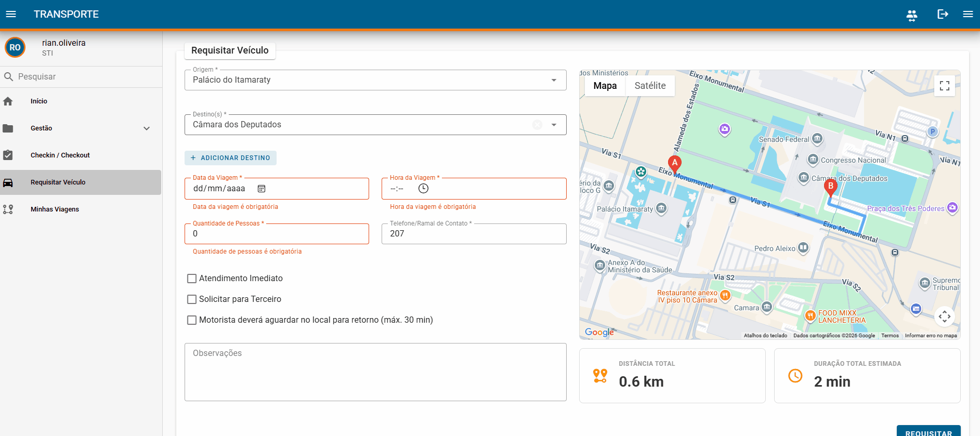Click the purple camera attraction pin
This screenshot has width=980, height=436.
point(725,129)
